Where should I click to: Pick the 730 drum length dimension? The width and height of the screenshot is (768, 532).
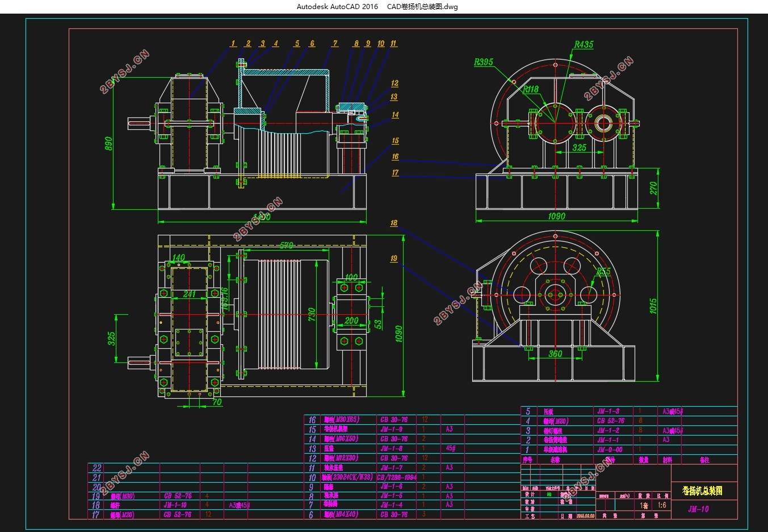coord(312,316)
